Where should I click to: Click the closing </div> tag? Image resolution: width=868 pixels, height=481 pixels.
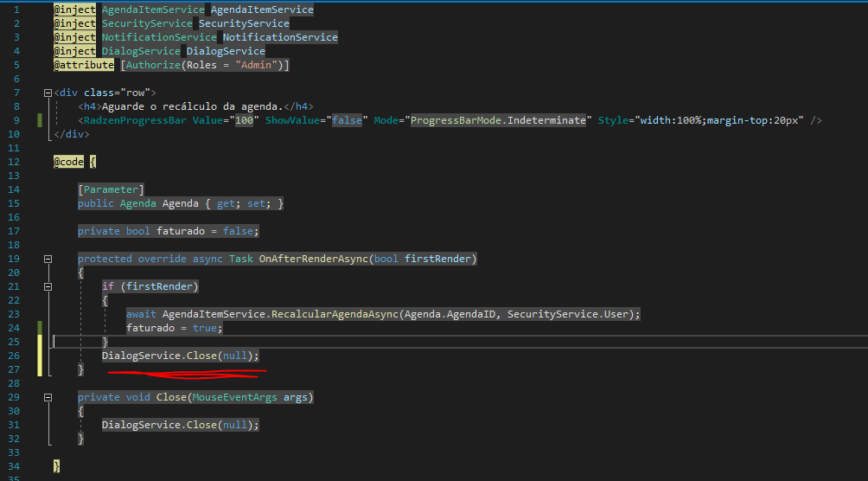pos(72,134)
